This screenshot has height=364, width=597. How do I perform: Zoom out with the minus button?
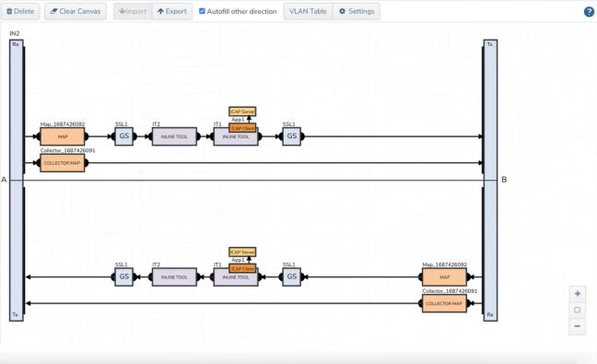(x=578, y=326)
